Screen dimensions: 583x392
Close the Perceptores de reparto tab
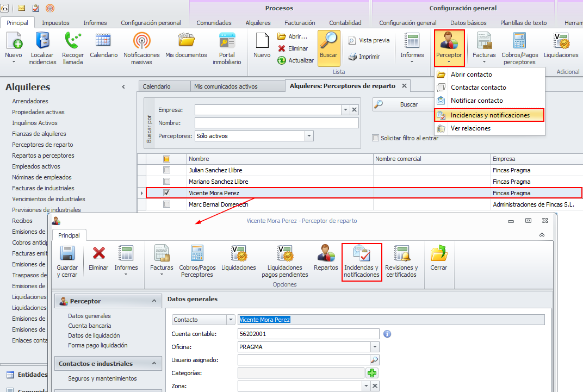(404, 86)
